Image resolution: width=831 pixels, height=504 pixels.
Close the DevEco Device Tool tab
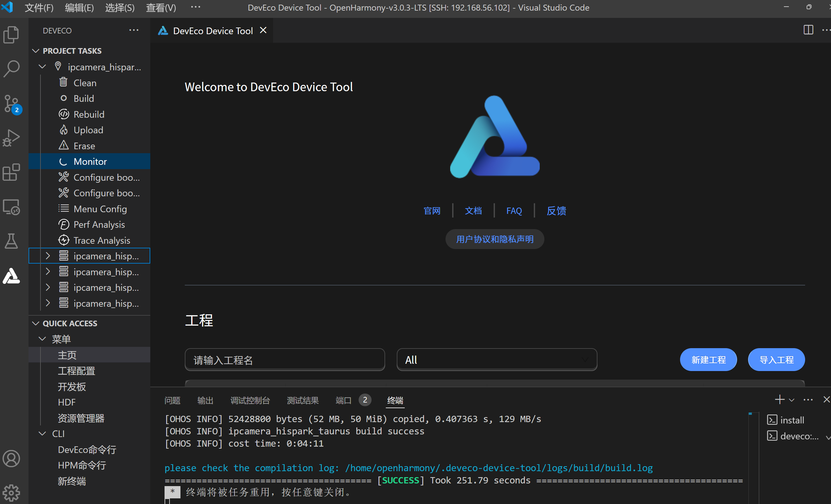(x=263, y=31)
